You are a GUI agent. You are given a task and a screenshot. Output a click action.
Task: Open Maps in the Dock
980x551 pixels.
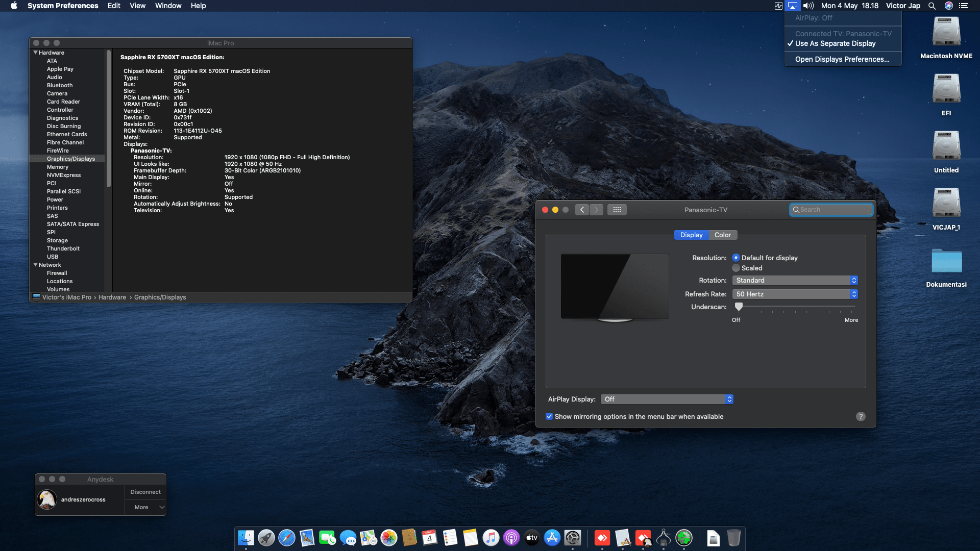(369, 538)
